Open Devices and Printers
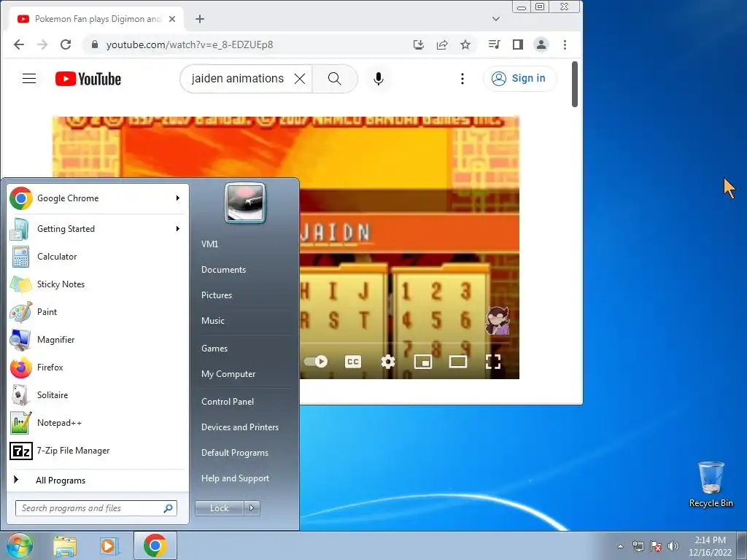747x560 pixels. (x=239, y=427)
